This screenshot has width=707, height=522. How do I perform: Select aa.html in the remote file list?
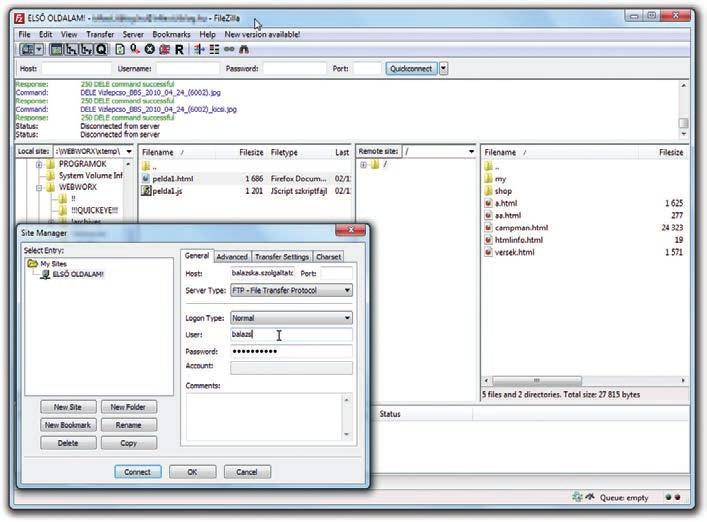pyautogui.click(x=508, y=215)
